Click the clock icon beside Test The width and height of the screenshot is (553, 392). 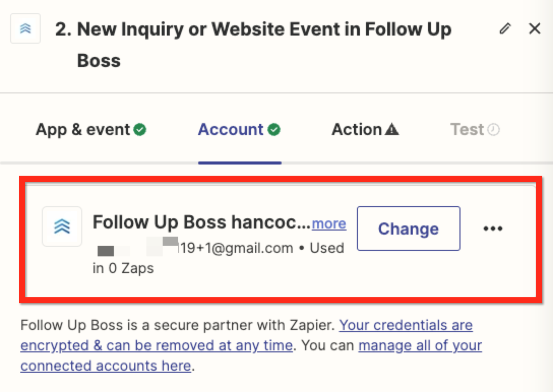point(494,129)
